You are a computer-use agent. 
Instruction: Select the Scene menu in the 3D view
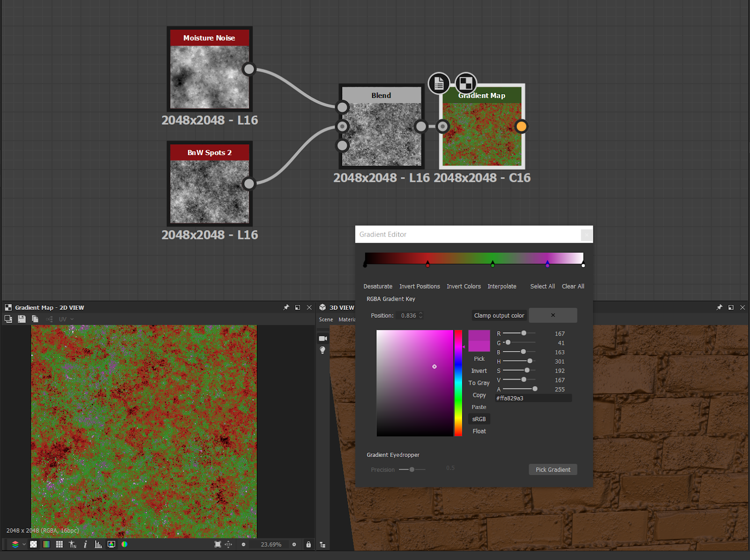tap(325, 319)
